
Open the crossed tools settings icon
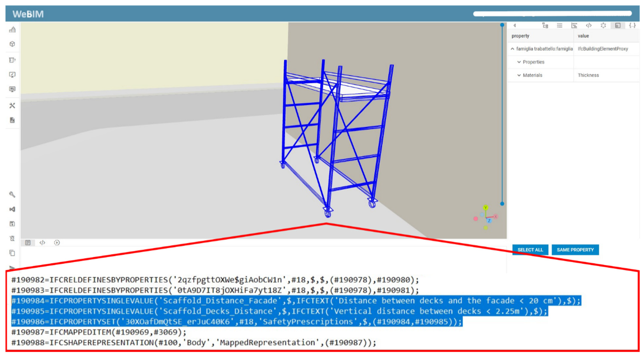(12, 105)
